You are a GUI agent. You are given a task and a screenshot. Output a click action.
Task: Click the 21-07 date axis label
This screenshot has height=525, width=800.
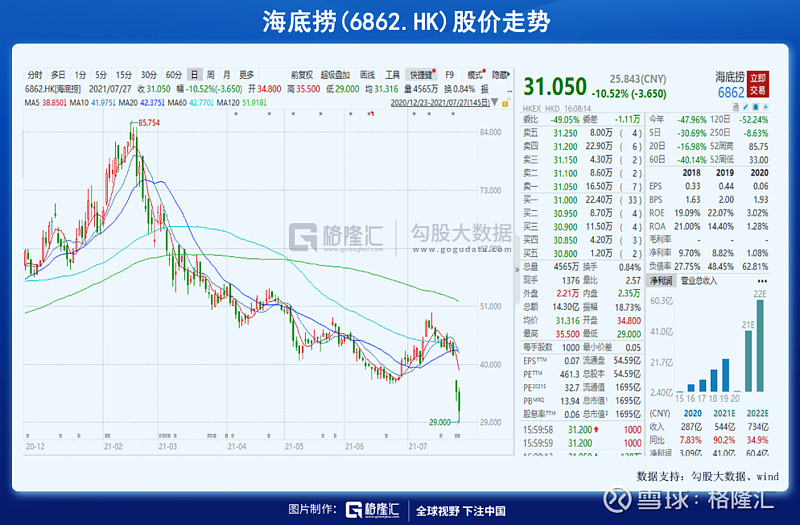click(417, 446)
